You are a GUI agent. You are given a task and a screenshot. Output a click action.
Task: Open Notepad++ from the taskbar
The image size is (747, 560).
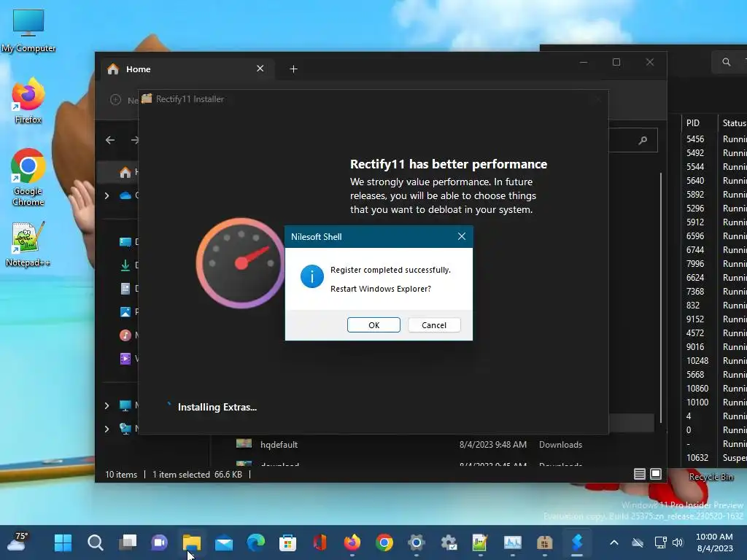(x=480, y=542)
